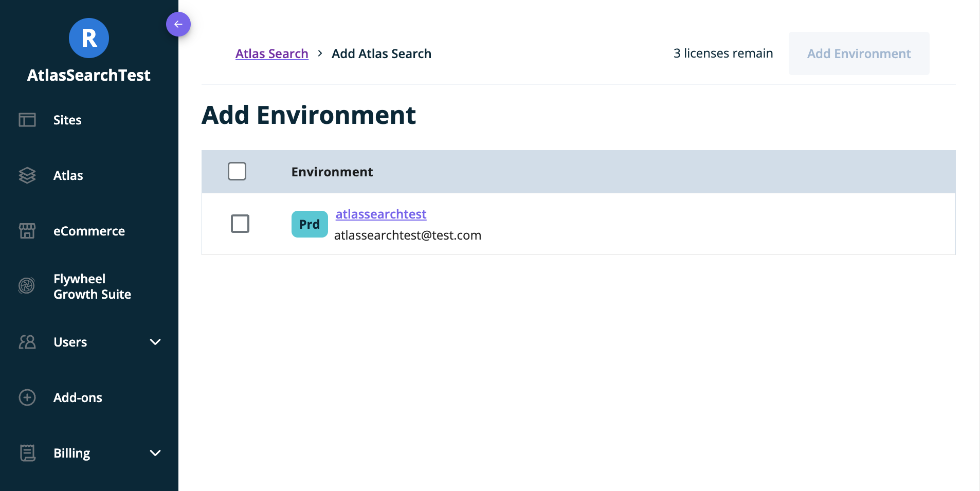Click the Add Environment button
Screen dimensions: 980x491
(859, 53)
